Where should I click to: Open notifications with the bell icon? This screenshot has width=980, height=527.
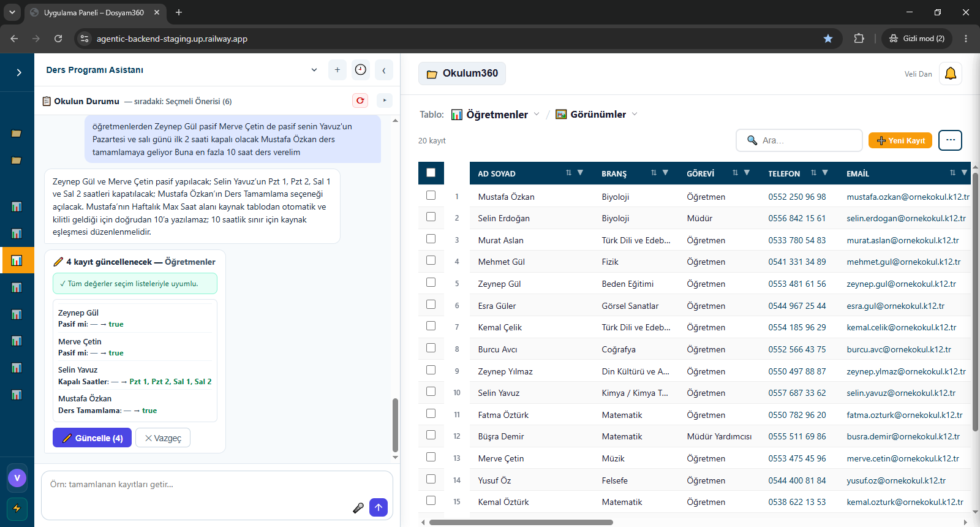(951, 74)
